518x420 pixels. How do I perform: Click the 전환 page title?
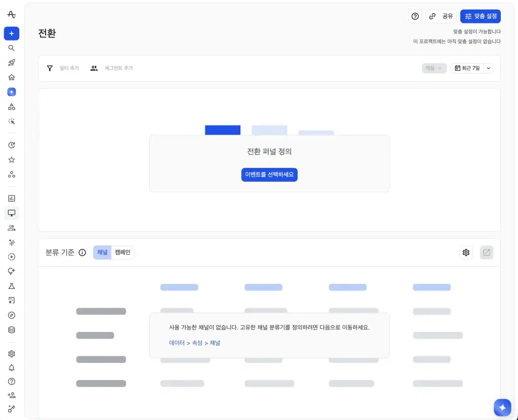pos(47,33)
